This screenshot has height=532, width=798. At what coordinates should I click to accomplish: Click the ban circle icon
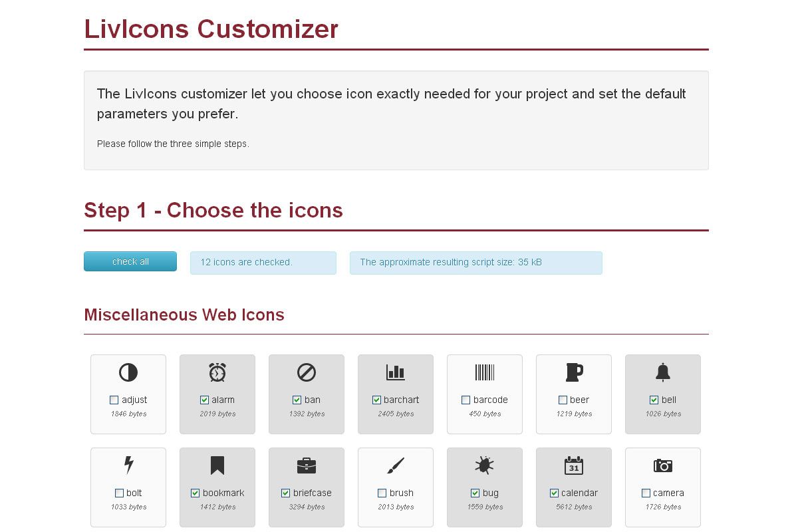[x=307, y=372]
